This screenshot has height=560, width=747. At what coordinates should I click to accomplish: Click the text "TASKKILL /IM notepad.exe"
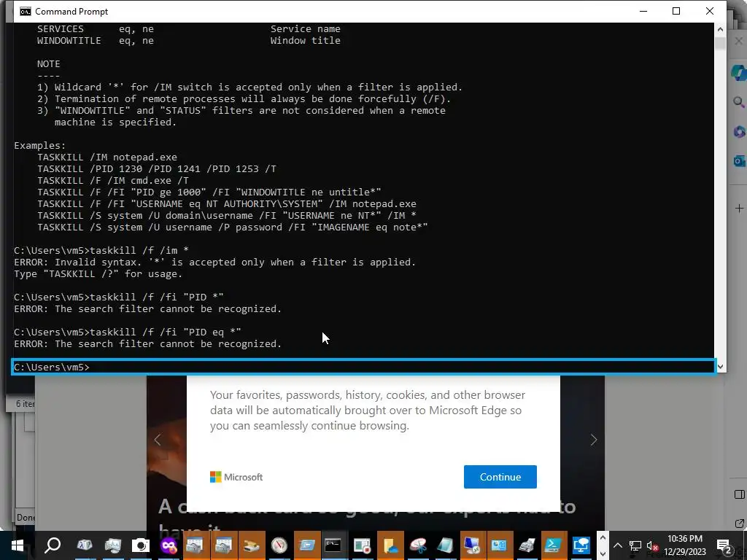click(107, 157)
